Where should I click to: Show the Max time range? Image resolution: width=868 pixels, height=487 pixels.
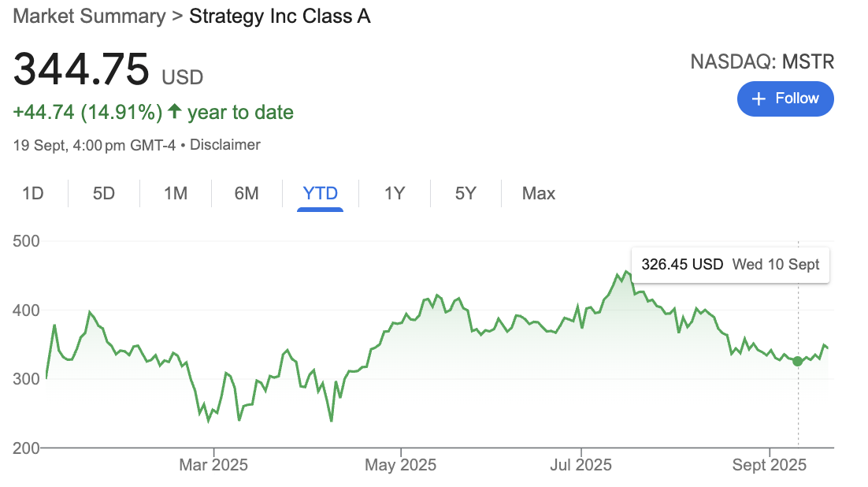pos(539,193)
